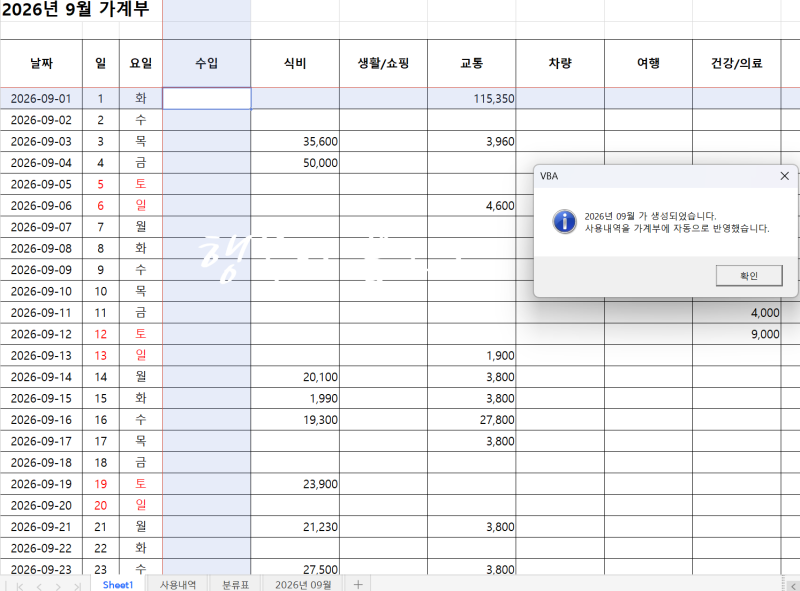The height and width of the screenshot is (591, 800).
Task: Select the 여행 header cell
Action: 648,63
